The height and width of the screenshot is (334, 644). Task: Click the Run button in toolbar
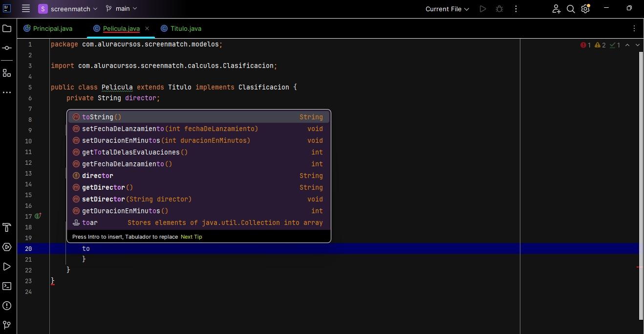(x=483, y=9)
